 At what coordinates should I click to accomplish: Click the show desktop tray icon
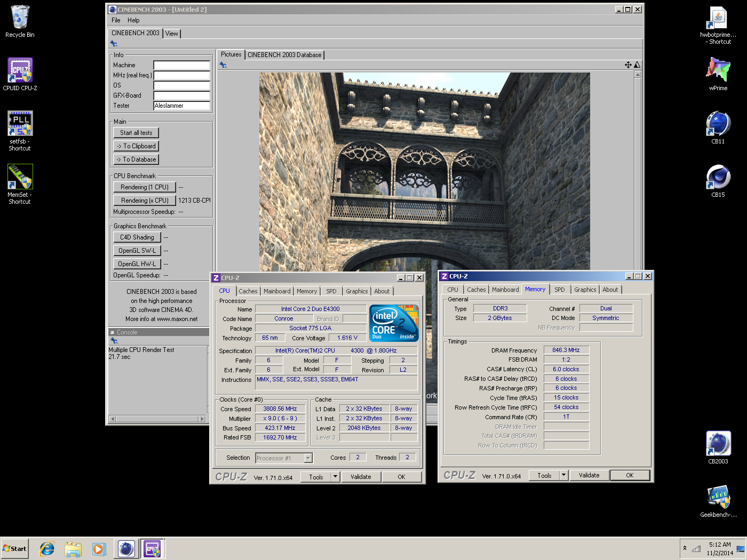tap(741, 548)
